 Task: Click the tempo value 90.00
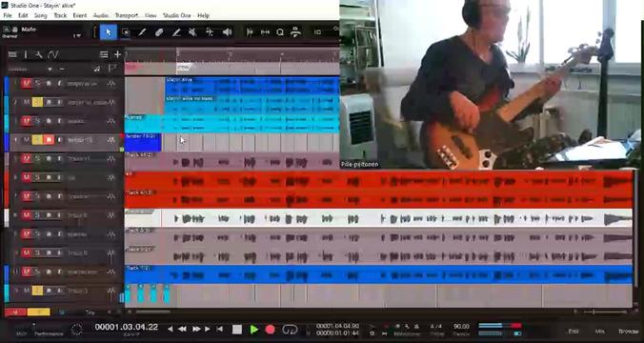click(461, 326)
